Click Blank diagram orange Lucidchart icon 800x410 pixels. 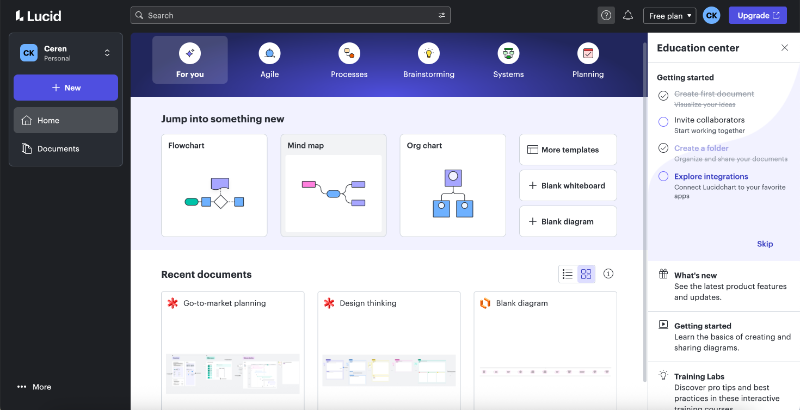click(485, 303)
